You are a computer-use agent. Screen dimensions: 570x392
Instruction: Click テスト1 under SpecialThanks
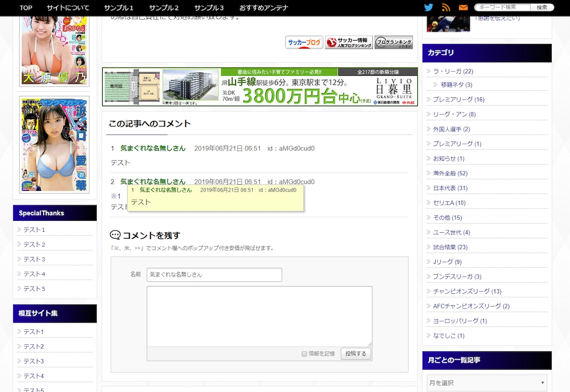35,230
